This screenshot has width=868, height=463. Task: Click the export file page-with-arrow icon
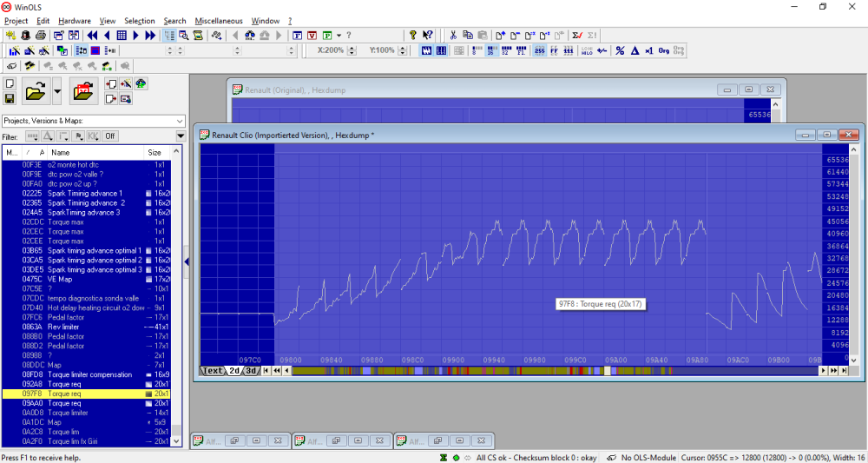tap(111, 98)
